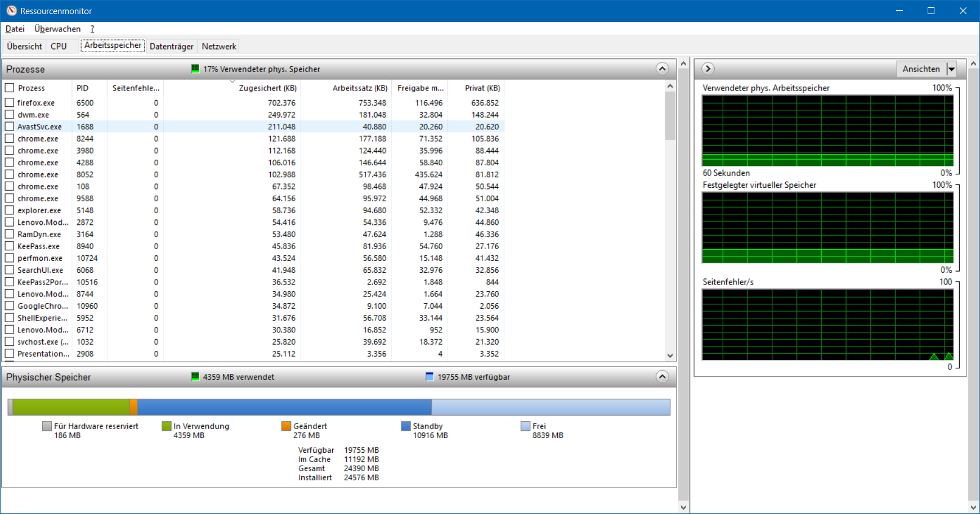Viewport: 980px width, 514px height.
Task: Click 'Verwendeter phys. Arbeitsspeicher' graph
Action: 827,130
